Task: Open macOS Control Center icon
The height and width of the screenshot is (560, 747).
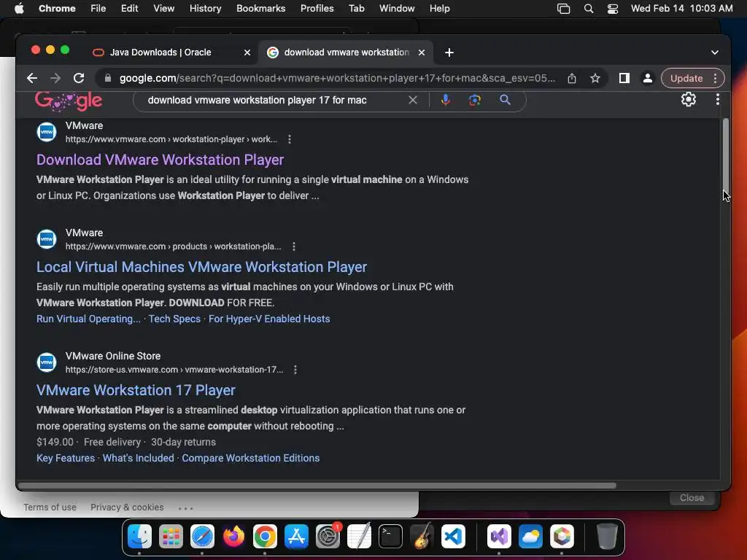Action: 613,8
